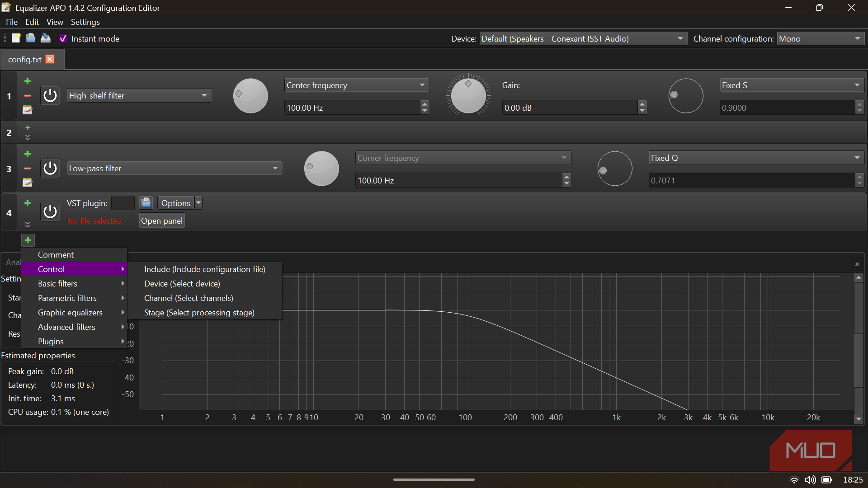Image resolution: width=868 pixels, height=488 pixels.
Task: Click the open file folder icon
Action: 31,38
